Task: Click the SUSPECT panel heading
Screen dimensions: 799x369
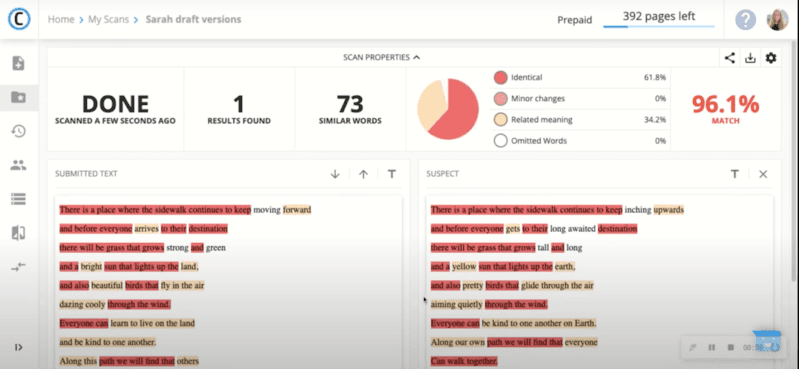Action: point(442,174)
